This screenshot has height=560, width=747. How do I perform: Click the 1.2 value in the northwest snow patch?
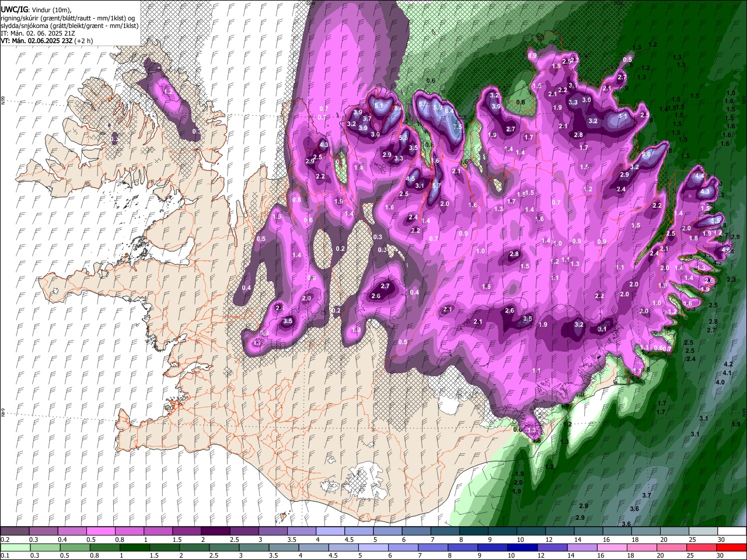167,92
